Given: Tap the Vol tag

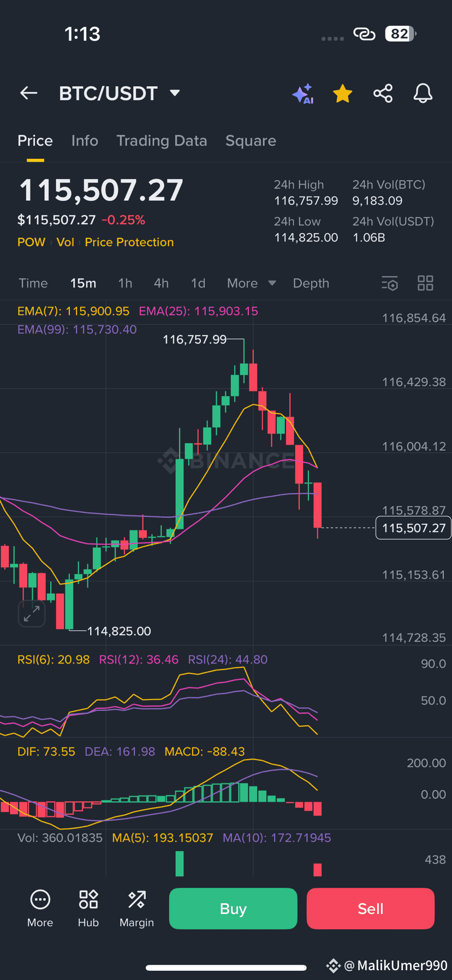Looking at the screenshot, I should (66, 242).
